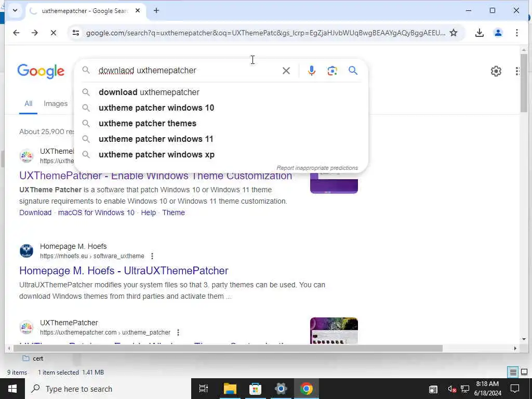Open File Explorer from the taskbar
This screenshot has height=399, width=532.
coord(230,389)
